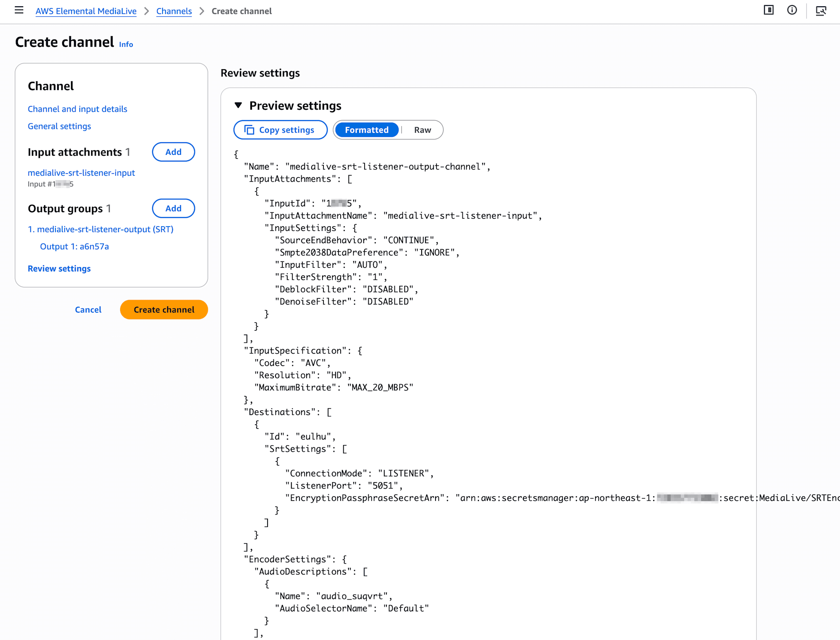This screenshot has width=840, height=640.
Task: Click the "Id": "eulhu" line
Action: 300,436
